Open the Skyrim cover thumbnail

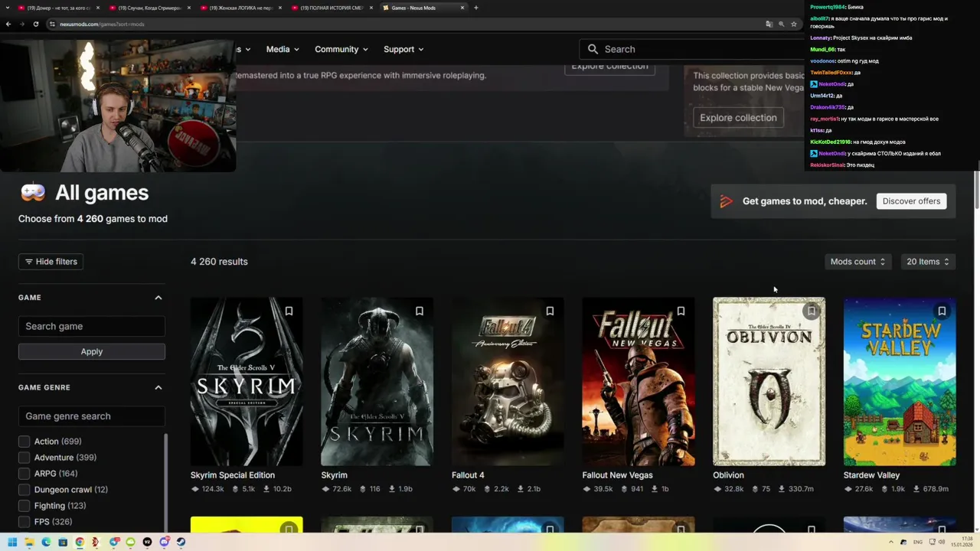(377, 382)
